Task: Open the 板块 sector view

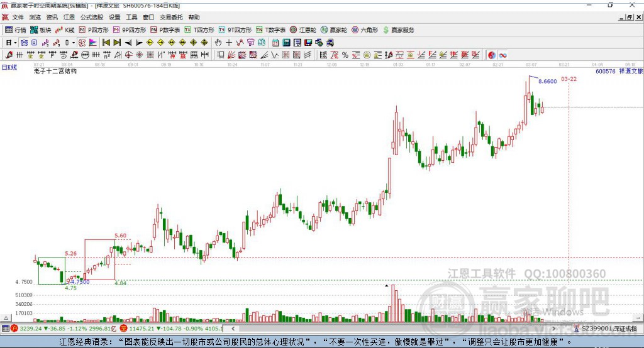Action: [40, 30]
